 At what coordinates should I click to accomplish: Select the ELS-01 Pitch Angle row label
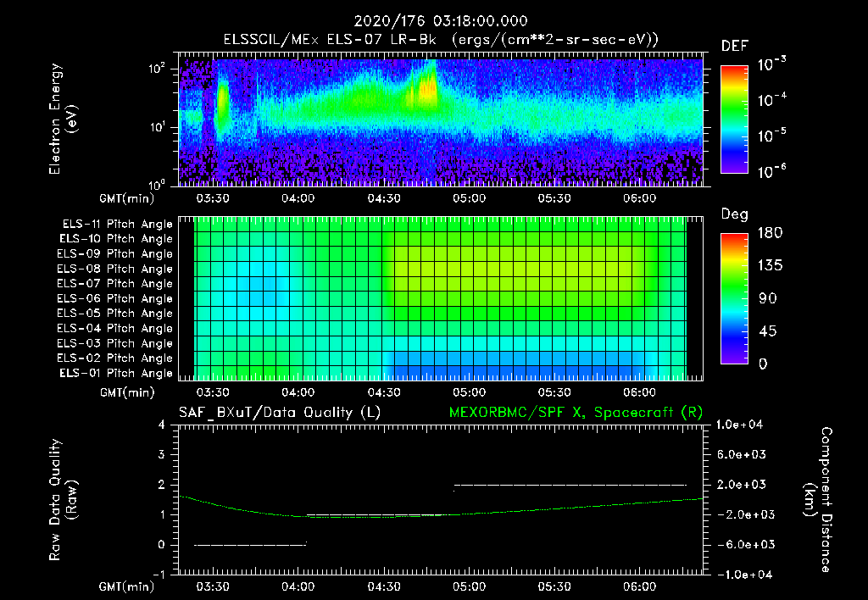point(116,373)
